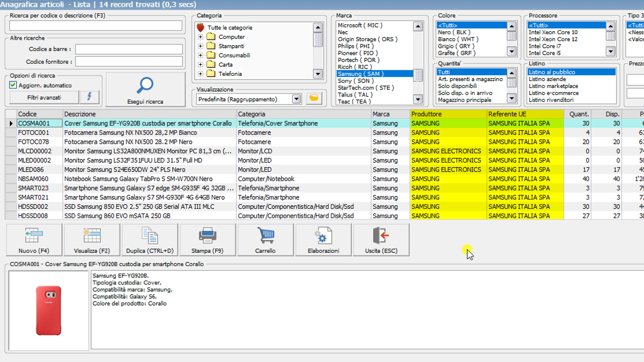The image size is (644, 362).
Task: Click Duplica (CTRL+D) button
Action: (149, 240)
